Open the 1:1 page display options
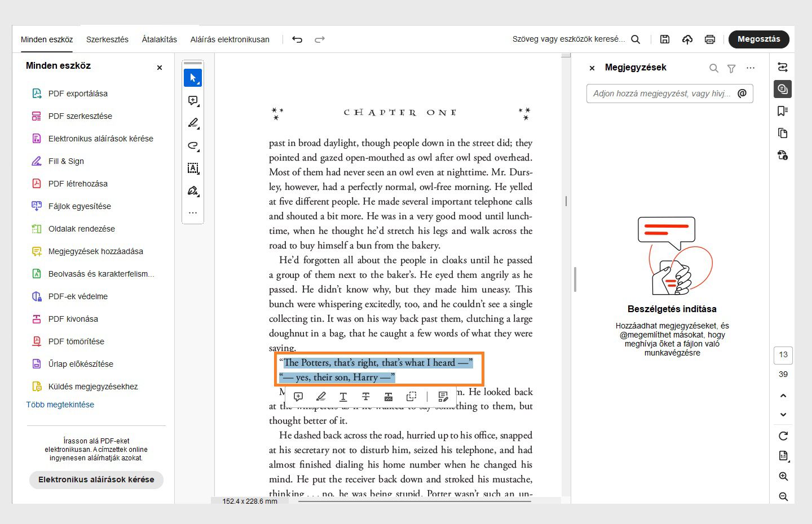The image size is (812, 524). [x=783, y=456]
